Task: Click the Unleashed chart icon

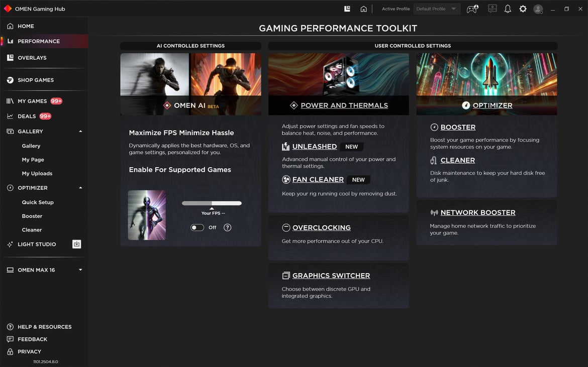Action: [x=286, y=147]
